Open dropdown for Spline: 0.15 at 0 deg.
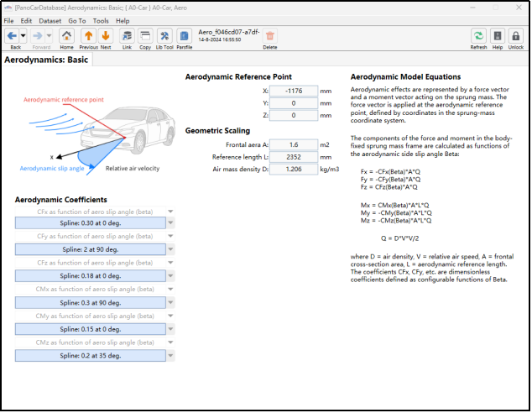Image resolution: width=532 pixels, height=413 pixels. (170, 329)
